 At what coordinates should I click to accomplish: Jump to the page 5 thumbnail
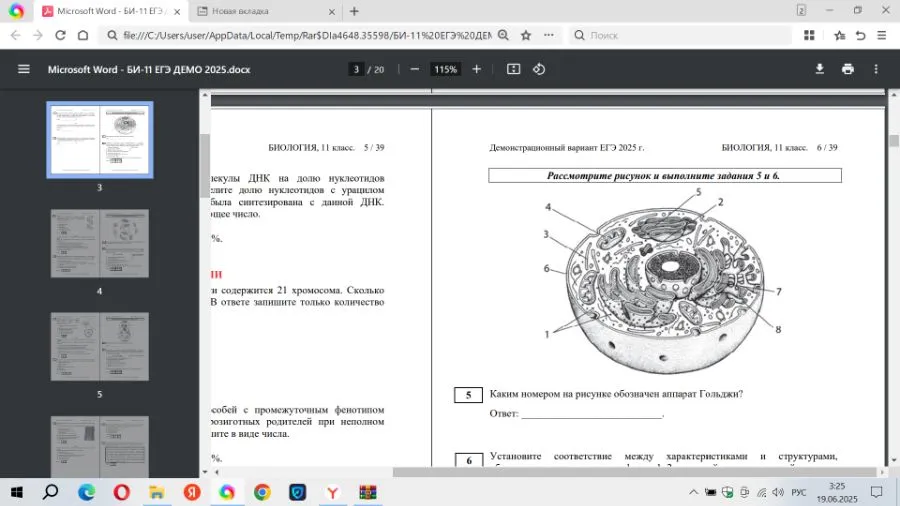click(100, 347)
